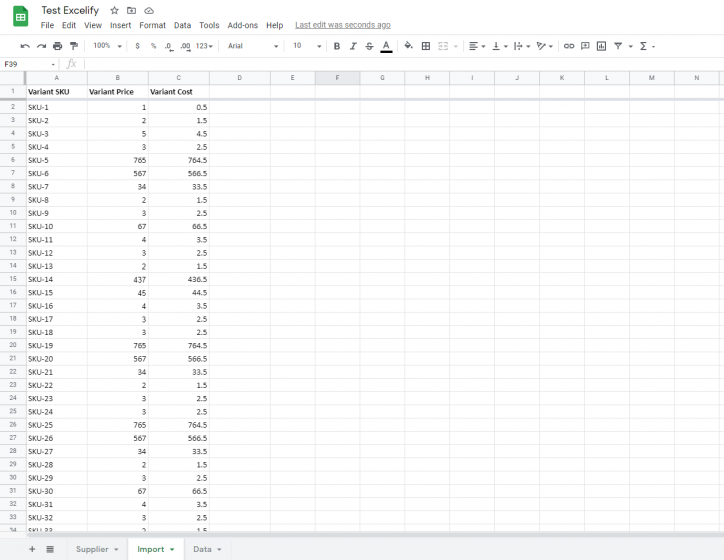Viewport: 724px width, 560px height.
Task: Click the Undo icon
Action: point(25,46)
